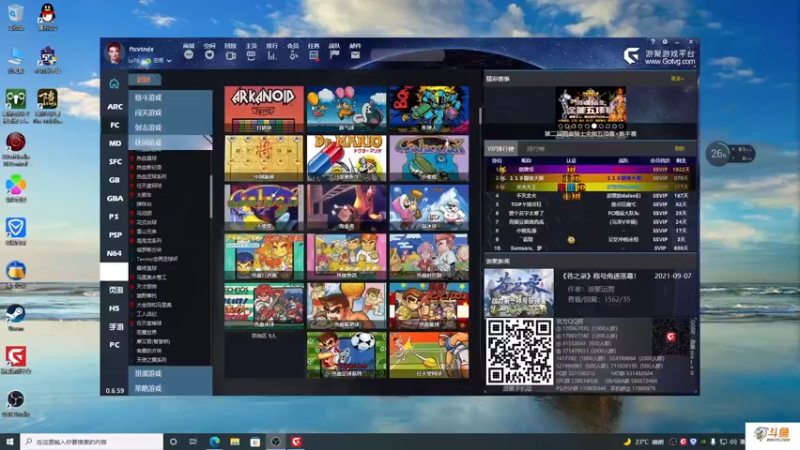This screenshot has width=800, height=450.
Task: Open the heart-shaped space icon
Action: point(209,55)
